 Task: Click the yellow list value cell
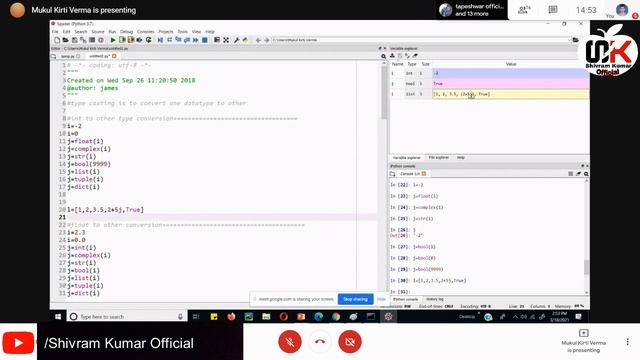(510, 94)
